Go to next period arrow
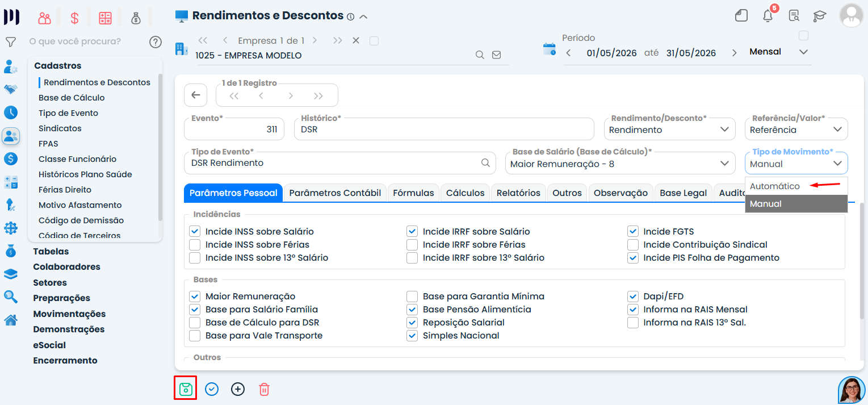 (x=734, y=53)
